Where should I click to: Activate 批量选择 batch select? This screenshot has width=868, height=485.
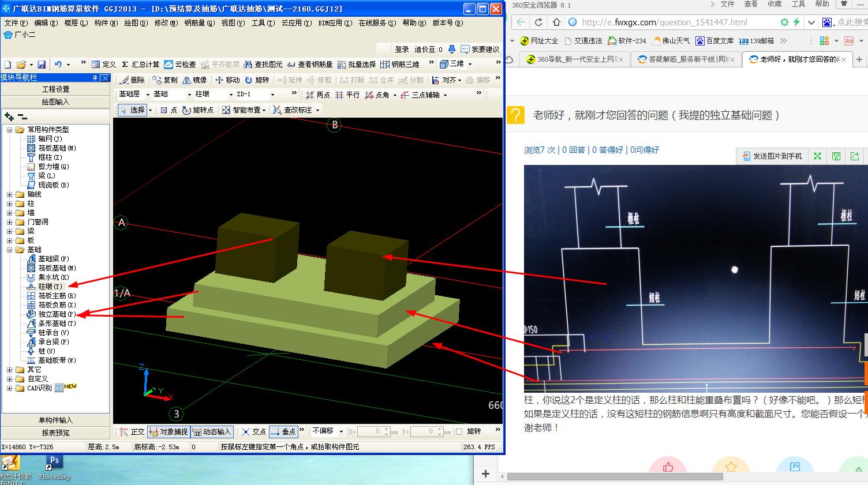point(357,65)
